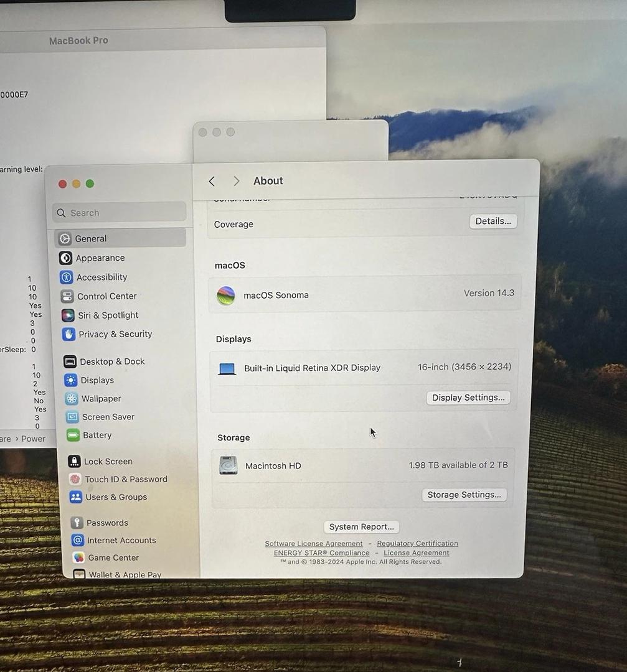Viewport: 627px width, 672px height.
Task: Select the Wallet & Apple Pay icon
Action: point(79,574)
